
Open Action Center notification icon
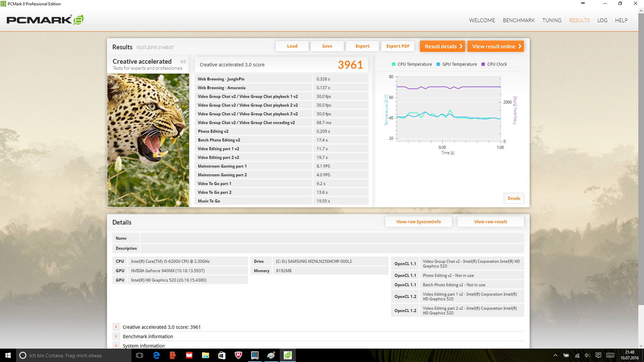598,355
